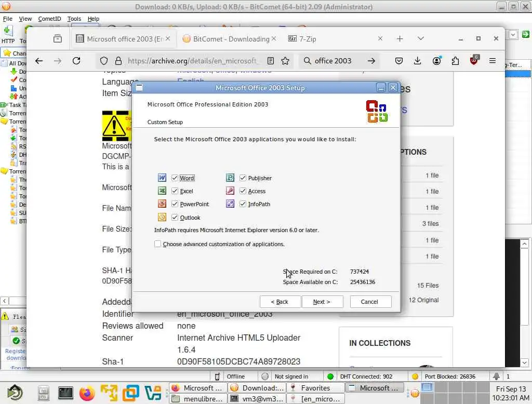Select All Downloads in BitComet sidebar
This screenshot has width=532, height=404.
click(14, 63)
